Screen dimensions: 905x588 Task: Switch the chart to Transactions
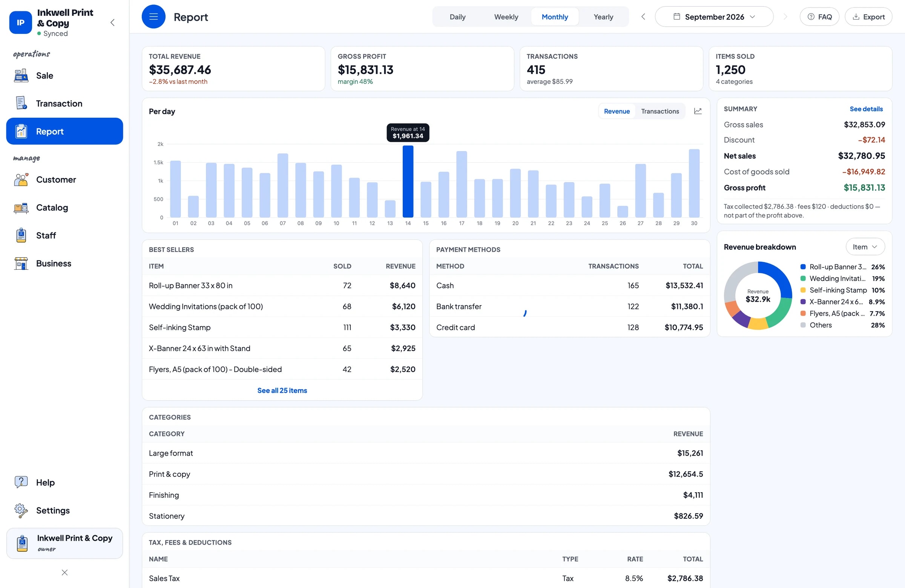pos(660,111)
